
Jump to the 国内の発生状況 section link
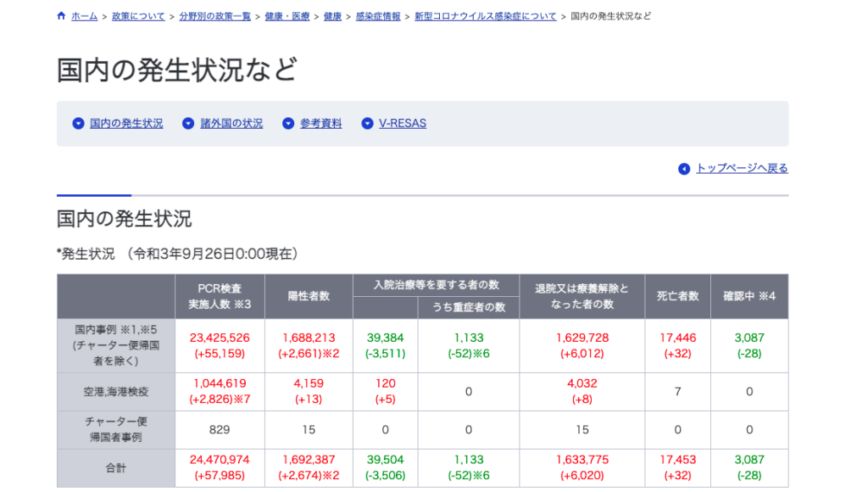click(x=126, y=124)
